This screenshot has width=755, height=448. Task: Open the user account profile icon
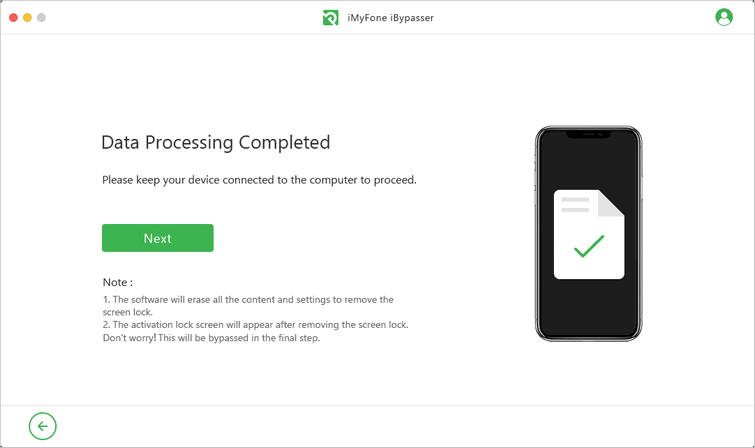click(x=724, y=17)
